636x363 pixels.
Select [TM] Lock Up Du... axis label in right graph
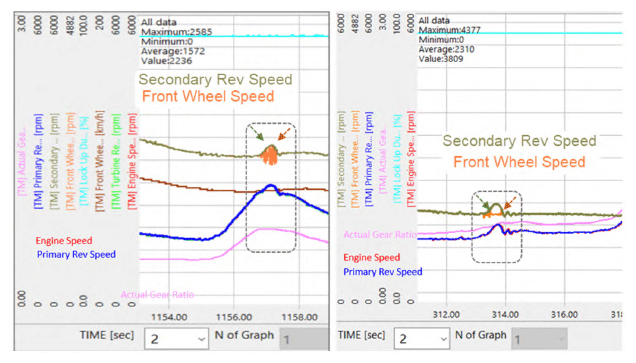coord(397,159)
